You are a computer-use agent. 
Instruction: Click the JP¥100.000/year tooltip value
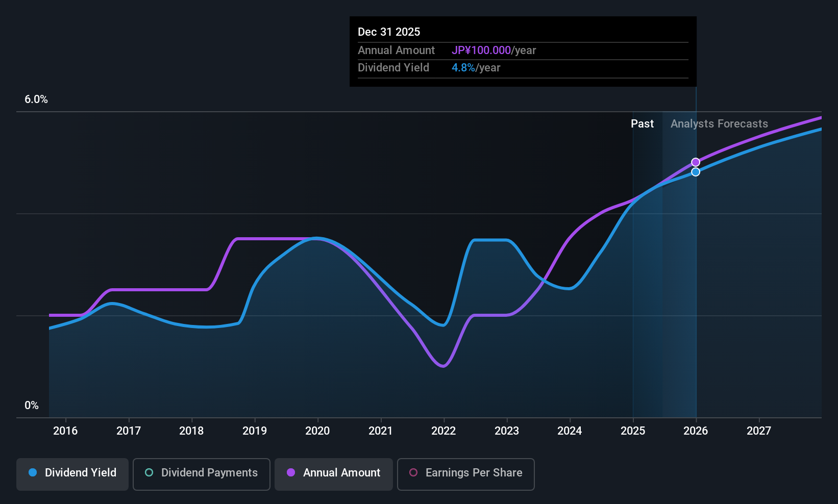coord(494,51)
